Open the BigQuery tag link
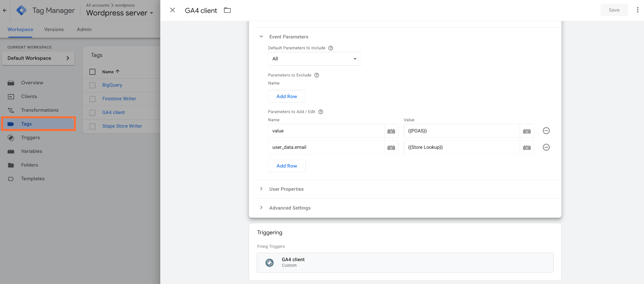The height and width of the screenshot is (284, 644). pyautogui.click(x=112, y=85)
